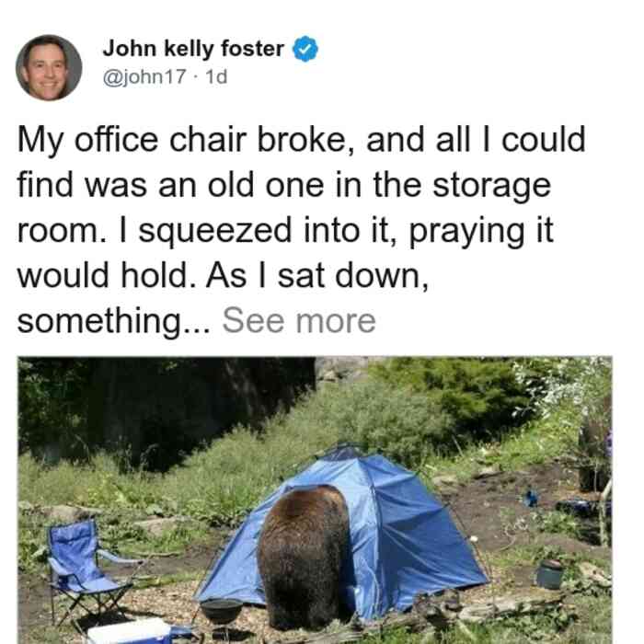Image resolution: width=644 pixels, height=644 pixels.
Task: Open the John kelly foster display name
Action: coord(193,49)
